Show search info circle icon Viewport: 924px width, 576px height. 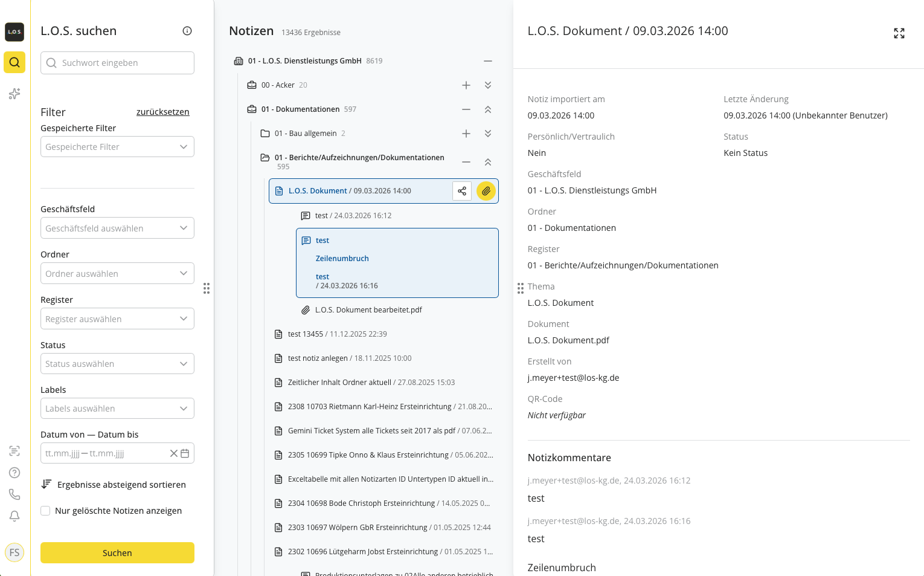tap(187, 31)
